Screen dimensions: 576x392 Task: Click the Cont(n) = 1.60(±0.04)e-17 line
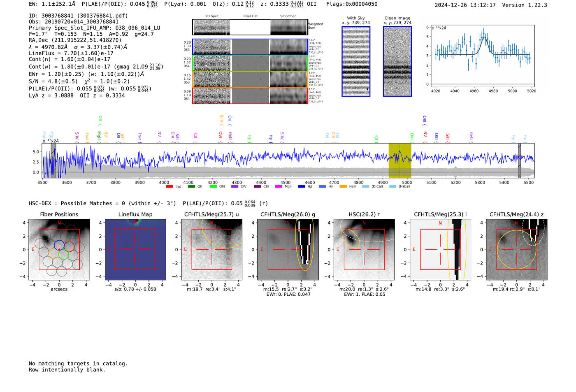(x=70, y=59)
